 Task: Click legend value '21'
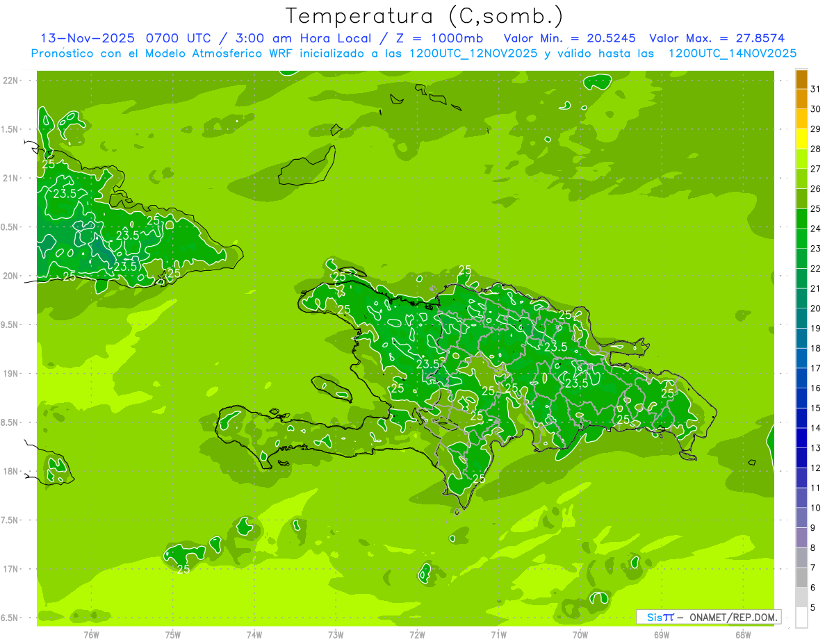click(x=816, y=288)
